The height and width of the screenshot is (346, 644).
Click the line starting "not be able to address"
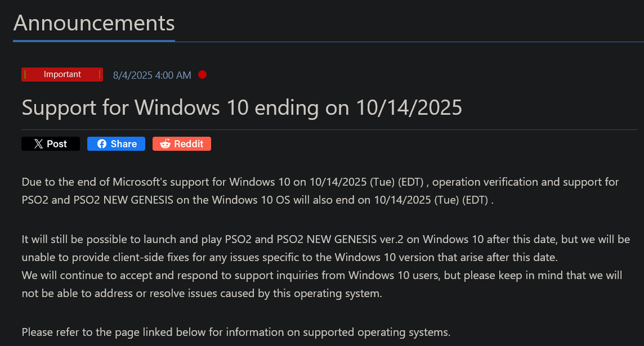point(202,294)
